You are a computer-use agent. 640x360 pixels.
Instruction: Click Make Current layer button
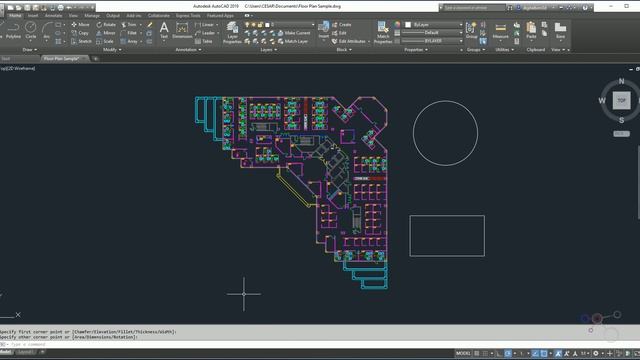click(x=294, y=33)
